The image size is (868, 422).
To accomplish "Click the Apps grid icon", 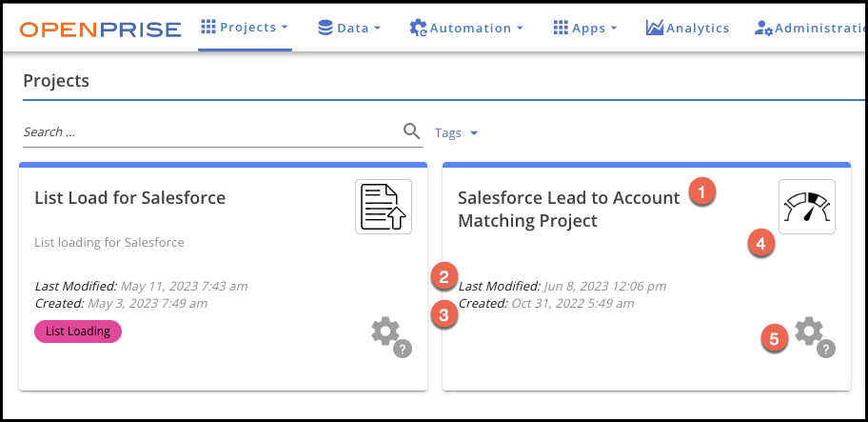I will (x=561, y=28).
